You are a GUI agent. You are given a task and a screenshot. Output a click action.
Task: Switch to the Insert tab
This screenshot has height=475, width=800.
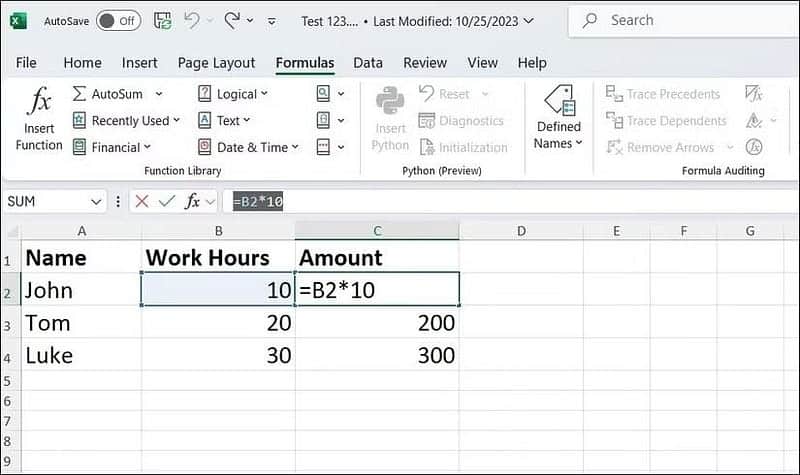tap(139, 63)
